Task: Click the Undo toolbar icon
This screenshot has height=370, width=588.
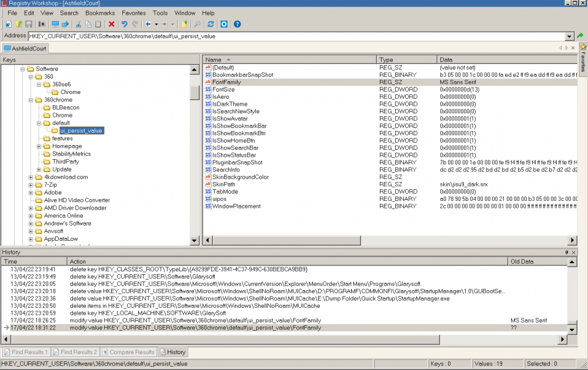Action: point(124,24)
